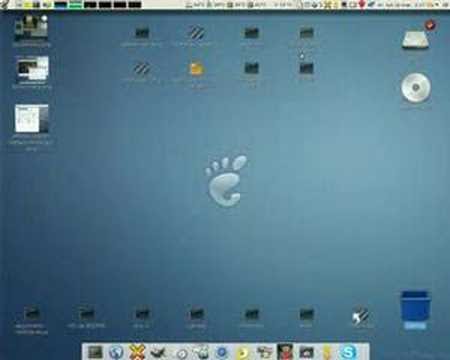Open the dark terminal icon in the dock
The image size is (450, 360).
pos(95,352)
